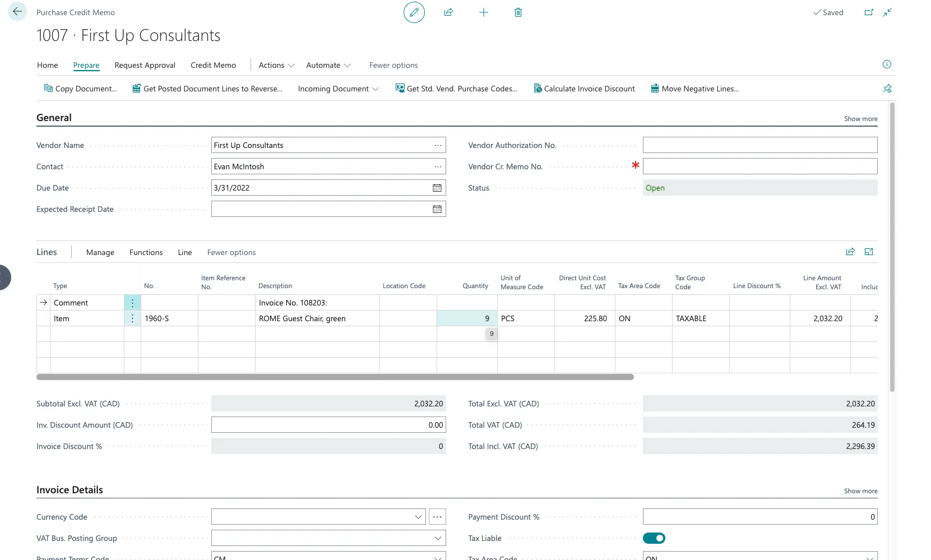Open row menu for Item 1960-S line
Screen dimensions: 931x560
(x=132, y=318)
